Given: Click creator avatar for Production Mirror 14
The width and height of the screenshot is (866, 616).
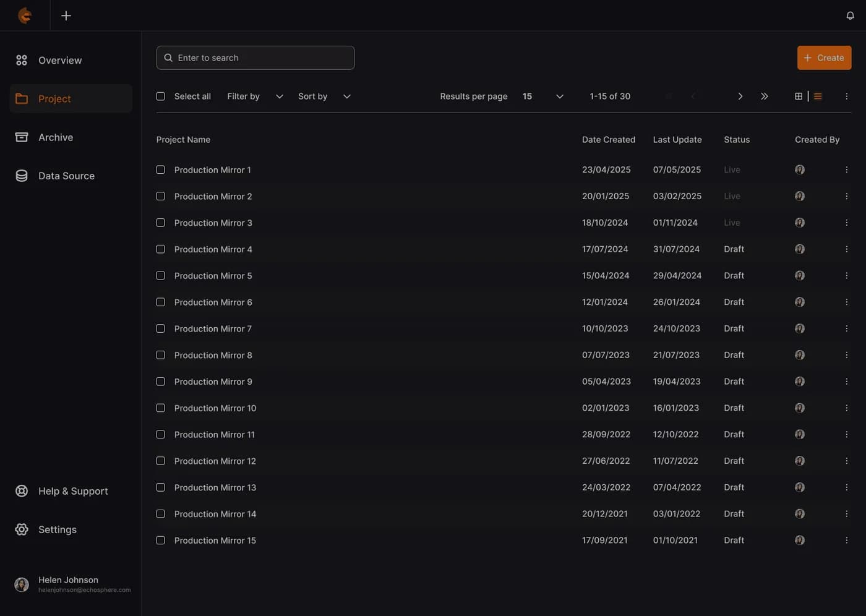Looking at the screenshot, I should point(800,514).
